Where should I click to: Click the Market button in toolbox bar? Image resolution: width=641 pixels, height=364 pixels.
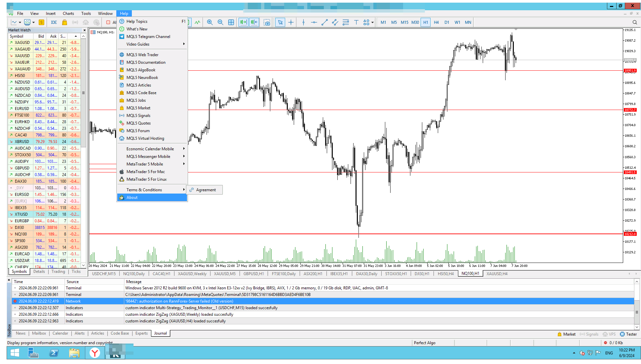click(566, 334)
